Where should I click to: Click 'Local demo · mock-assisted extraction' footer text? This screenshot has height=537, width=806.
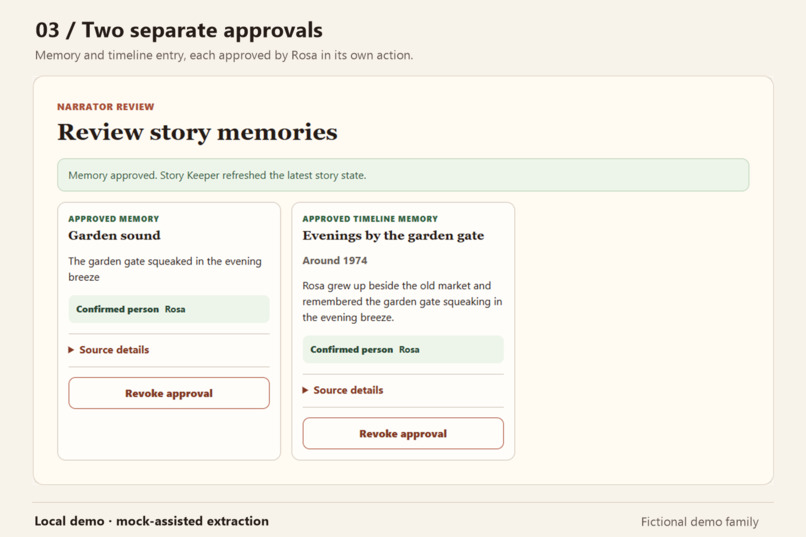[152, 521]
